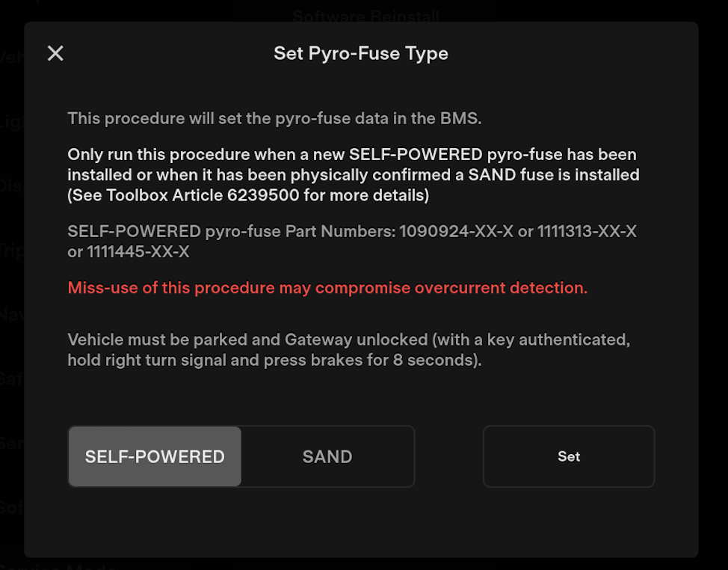Click the 'Set Pyro-Fuse Type' dialog title

(361, 54)
